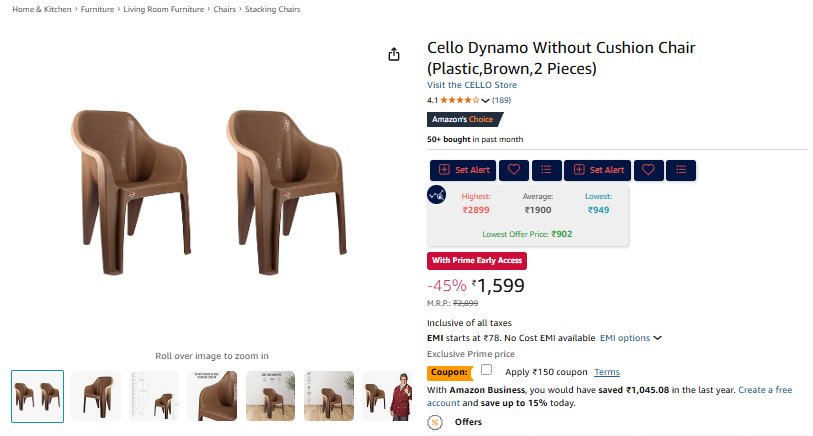Viewport: 813px width, 436px height.
Task: Open the coupon Terms link
Action: point(607,372)
